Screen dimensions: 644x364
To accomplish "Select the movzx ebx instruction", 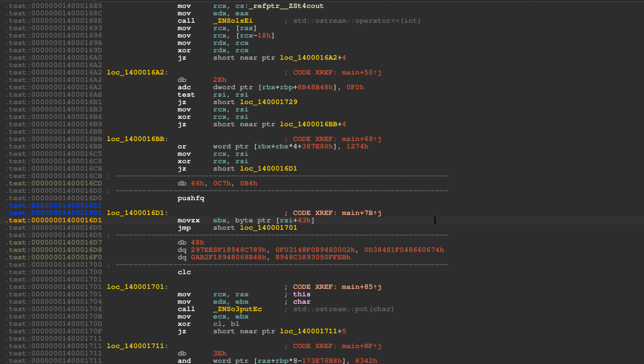I will 246,220.
